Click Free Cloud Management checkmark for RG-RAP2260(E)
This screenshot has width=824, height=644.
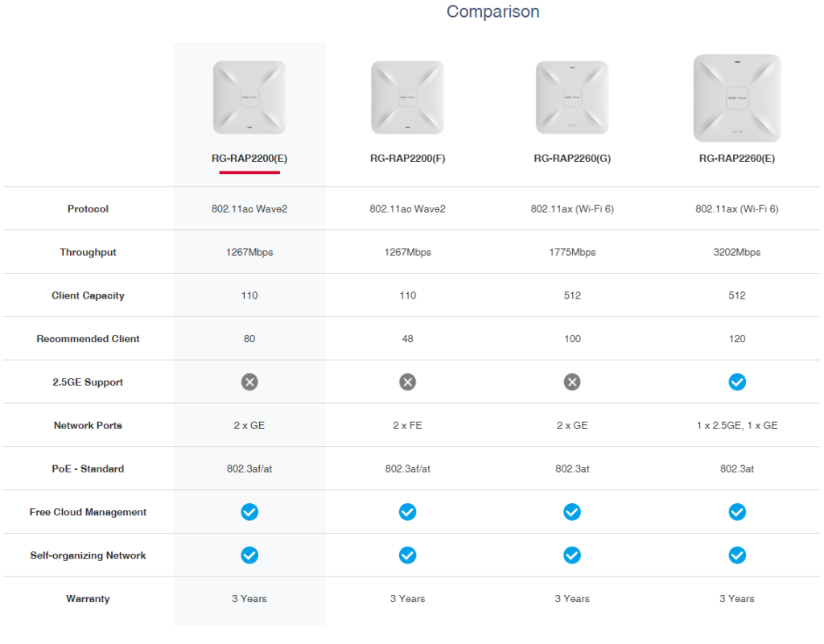coord(737,512)
